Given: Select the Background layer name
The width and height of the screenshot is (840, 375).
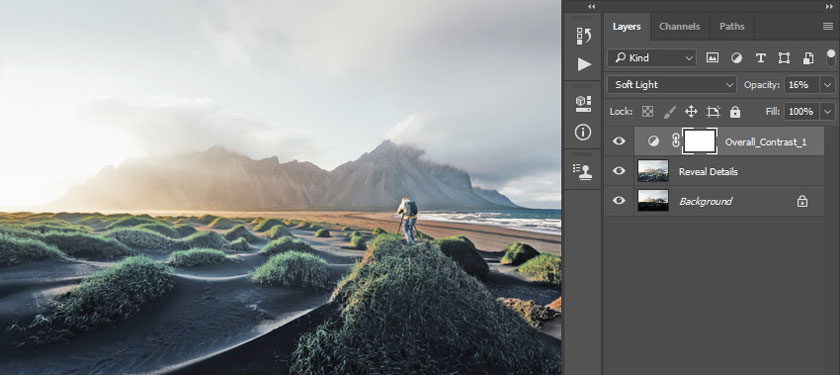Looking at the screenshot, I should [x=706, y=201].
